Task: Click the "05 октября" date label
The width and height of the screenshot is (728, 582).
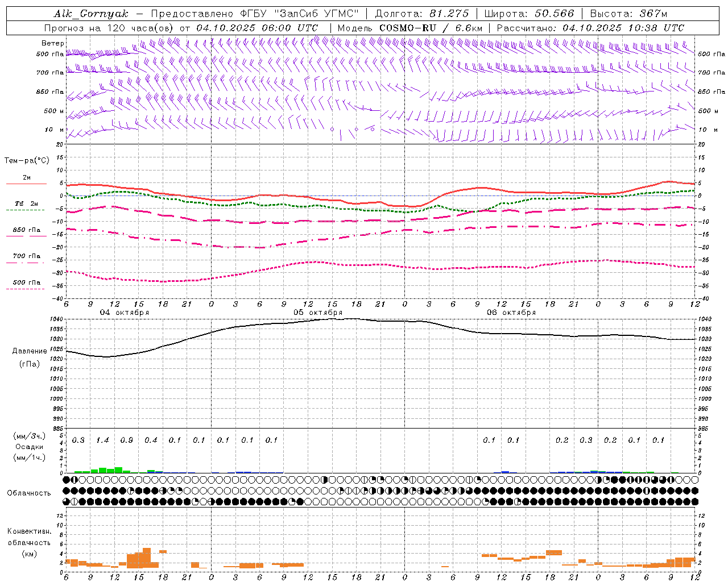Action: point(318,313)
